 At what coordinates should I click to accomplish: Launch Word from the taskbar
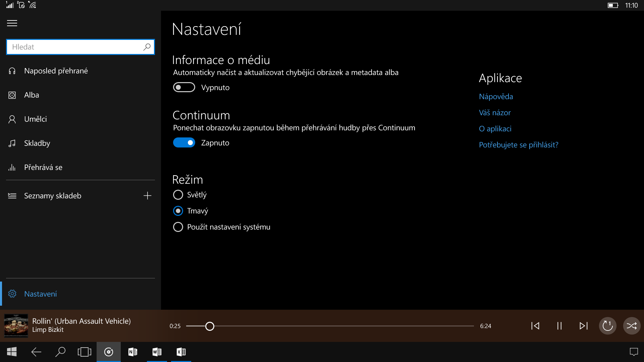(x=157, y=352)
